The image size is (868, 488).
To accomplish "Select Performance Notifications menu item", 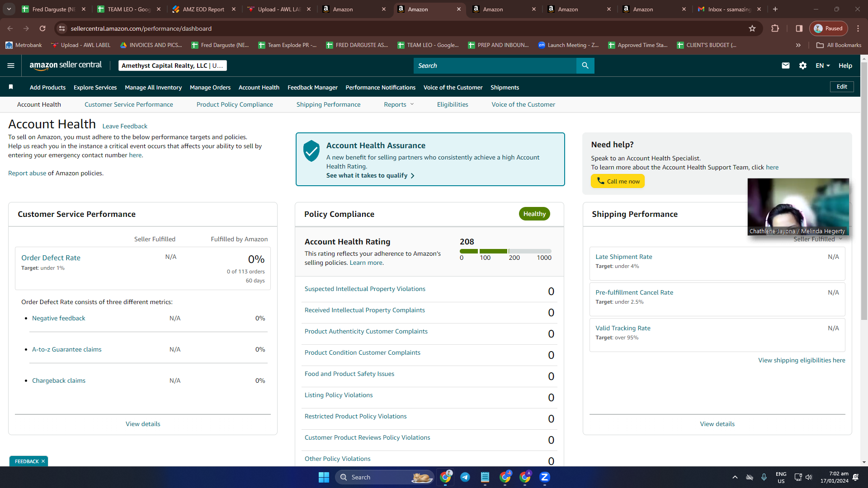I will (380, 87).
